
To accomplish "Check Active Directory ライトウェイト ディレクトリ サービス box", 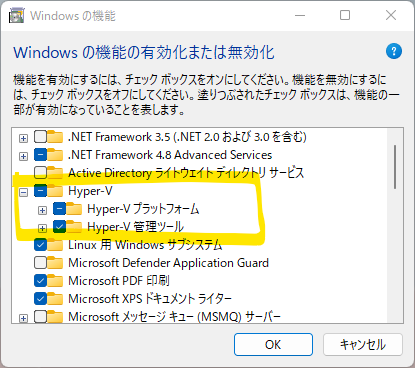I will 40,173.
